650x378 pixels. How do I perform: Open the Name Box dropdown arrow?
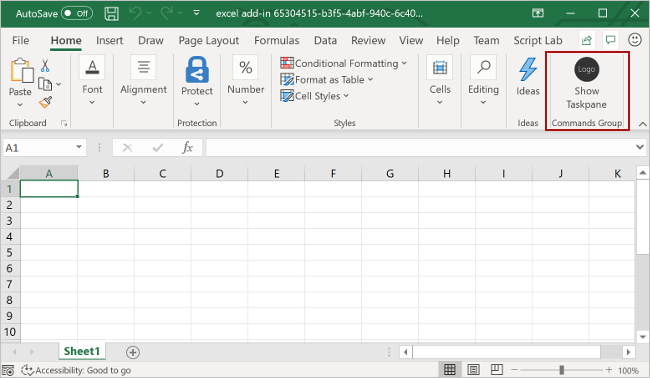click(x=79, y=147)
